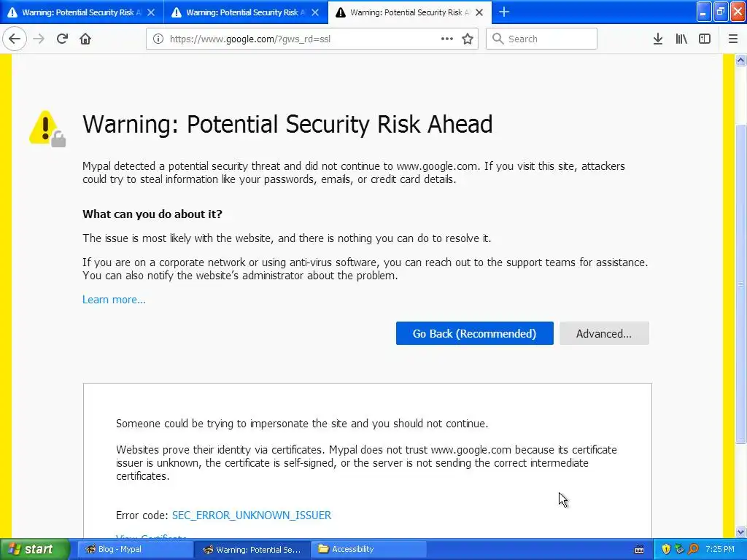Open the Library menu
Viewport: 747px width, 560px height.
(x=681, y=39)
